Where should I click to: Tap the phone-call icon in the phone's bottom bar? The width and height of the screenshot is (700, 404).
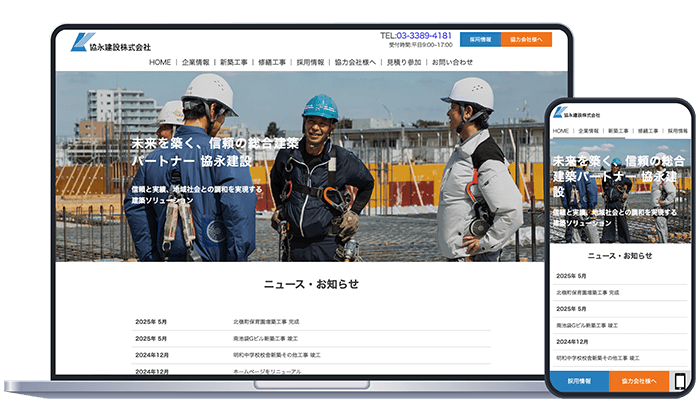(x=680, y=381)
